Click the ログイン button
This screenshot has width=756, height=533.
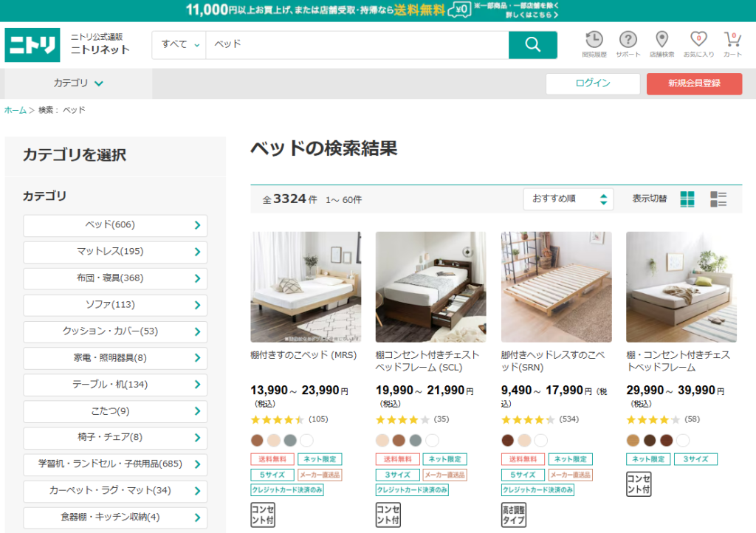pos(593,83)
